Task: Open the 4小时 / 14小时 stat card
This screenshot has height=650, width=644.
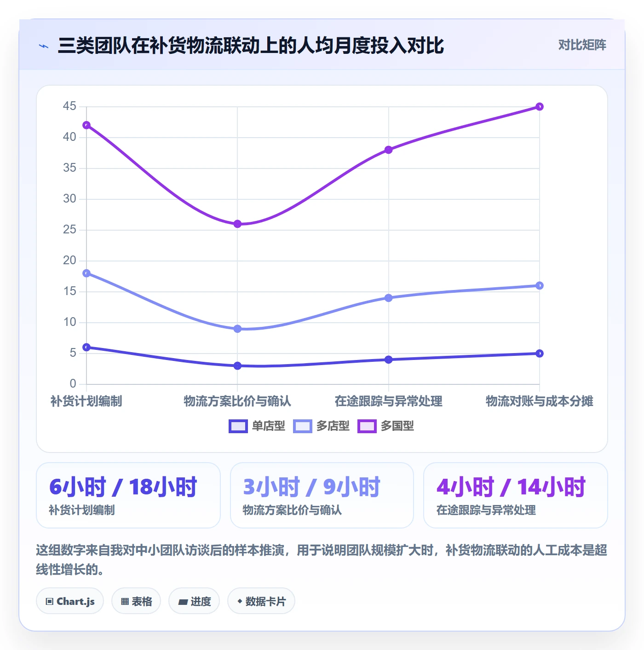Action: coord(516,495)
